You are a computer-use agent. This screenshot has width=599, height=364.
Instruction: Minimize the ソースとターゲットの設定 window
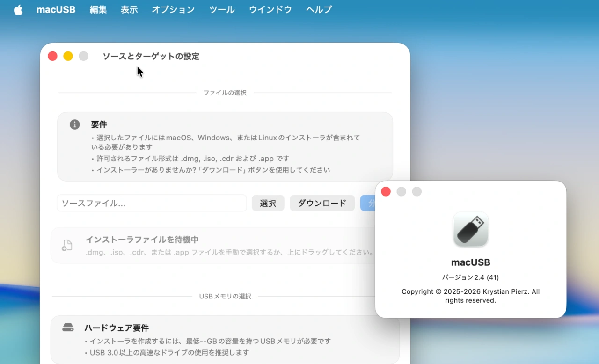68,56
